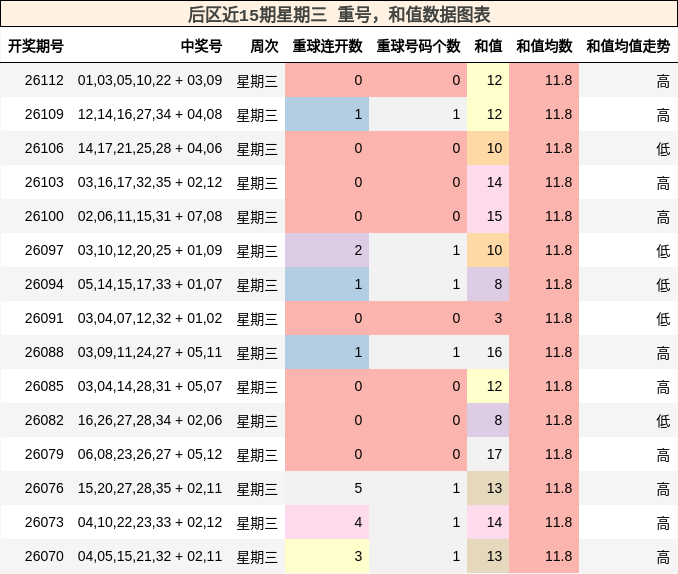
Task: Click winning numbers 03,04,14,28,31 + 05,07
Action: 150,386
